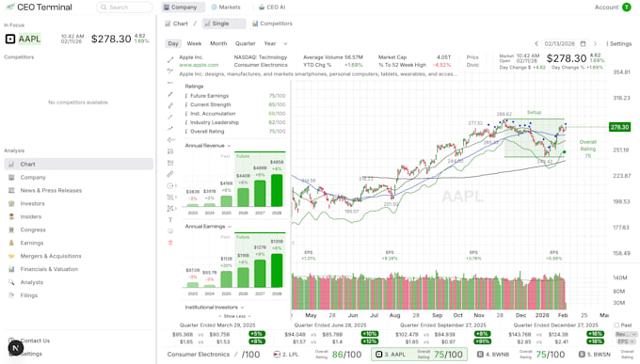Select the 4. BWNB competitor card

pos(521,355)
